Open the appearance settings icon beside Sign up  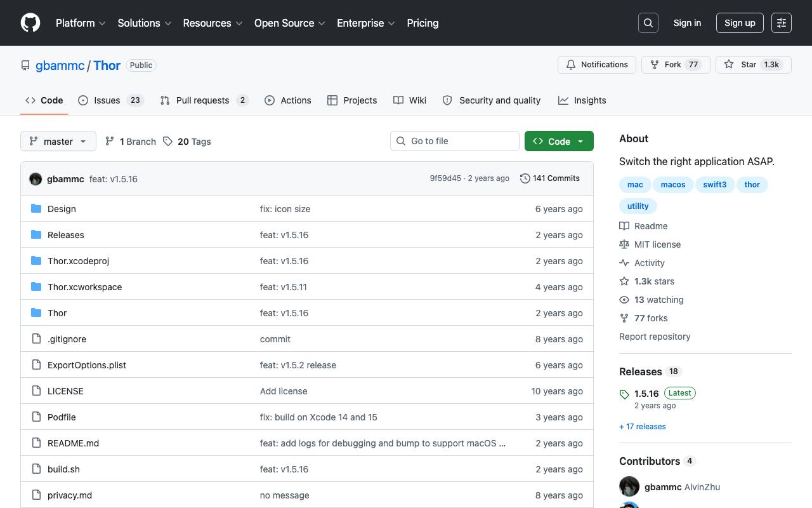coord(782,23)
